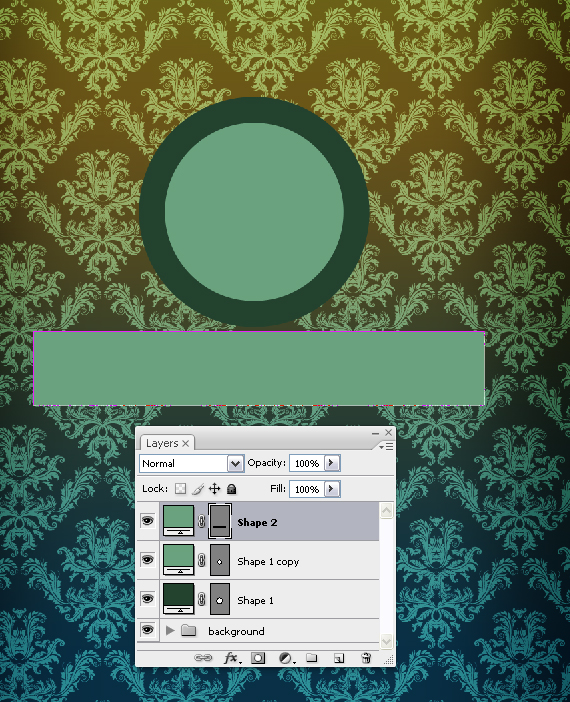Open the Layers panel options menu

(x=386, y=446)
